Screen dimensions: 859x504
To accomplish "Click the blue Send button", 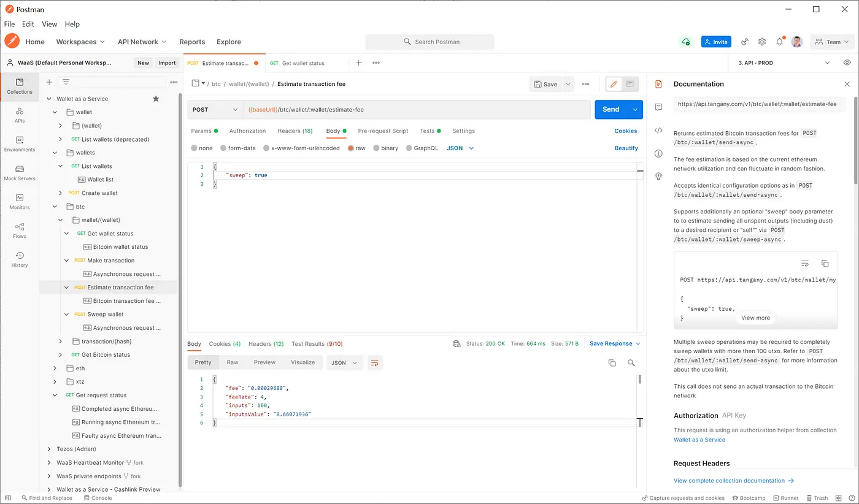I will point(611,109).
